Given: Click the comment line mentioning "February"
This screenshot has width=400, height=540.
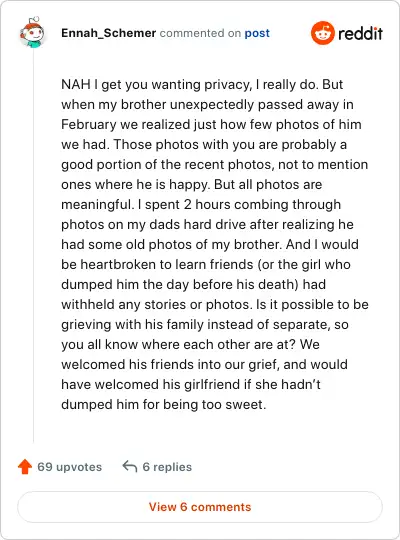Looking at the screenshot, I should coord(211,124).
